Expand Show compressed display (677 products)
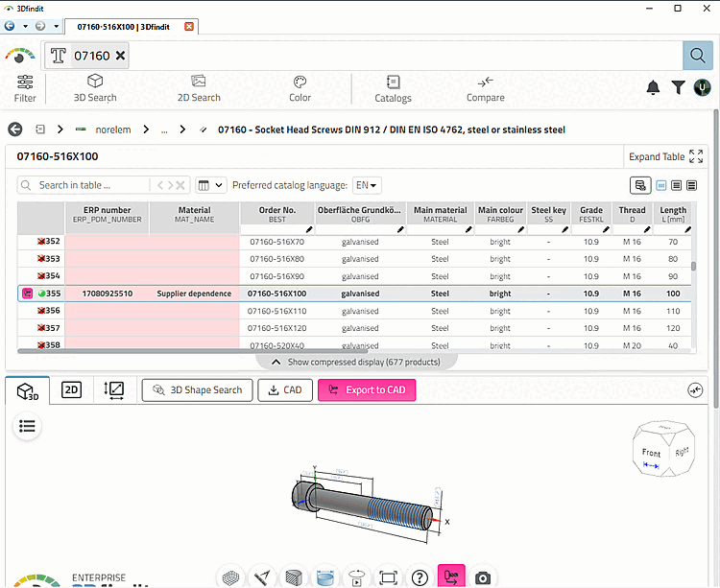The height and width of the screenshot is (588, 720). point(356,362)
